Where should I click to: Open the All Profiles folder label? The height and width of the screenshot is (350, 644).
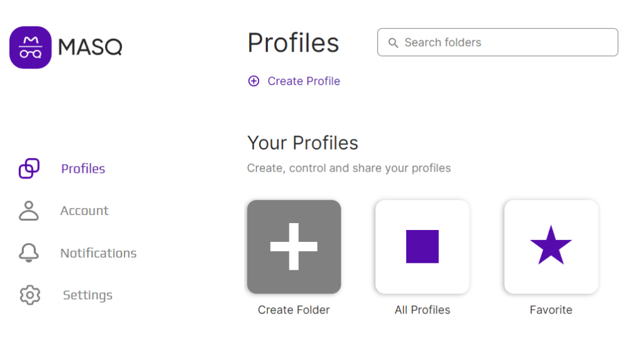(422, 310)
